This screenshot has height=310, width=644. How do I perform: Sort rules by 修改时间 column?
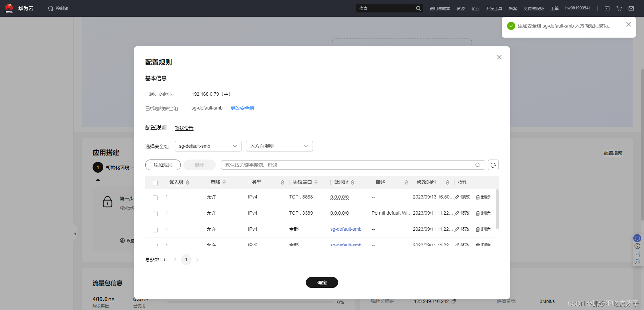tap(447, 182)
